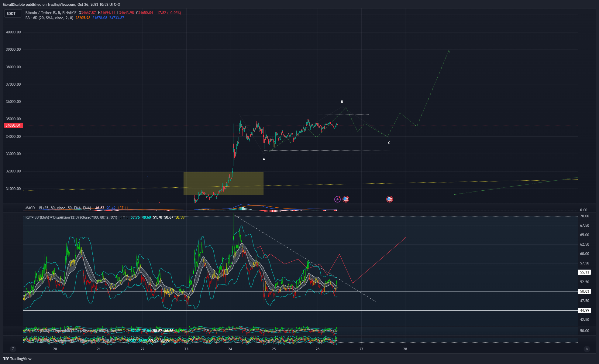Click the 40000.00 price axis label
The width and height of the screenshot is (599, 364).
coord(13,32)
